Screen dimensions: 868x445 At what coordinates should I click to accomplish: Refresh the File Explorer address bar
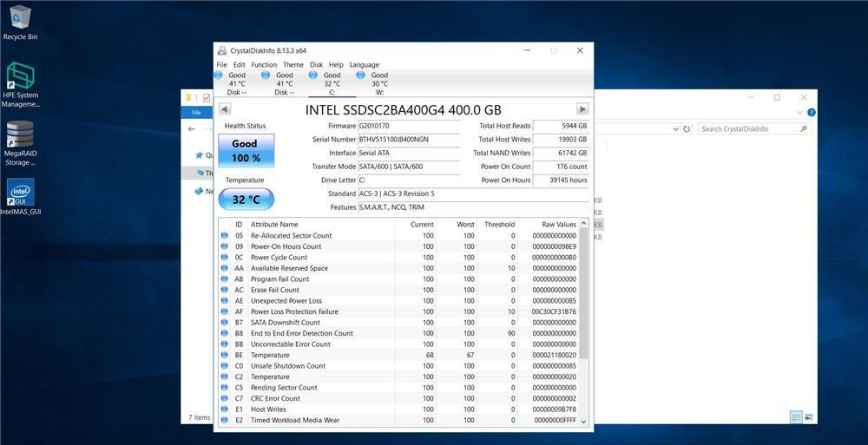[x=687, y=129]
